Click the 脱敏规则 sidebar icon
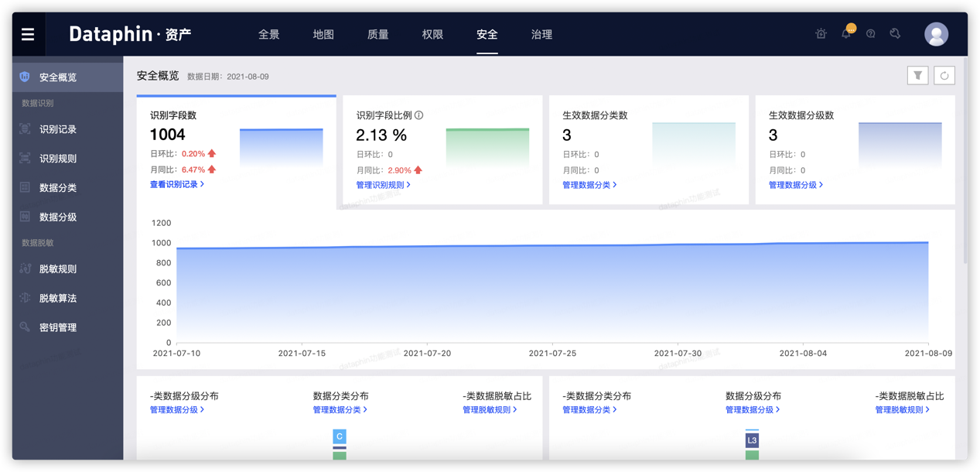The image size is (980, 472). point(25,268)
